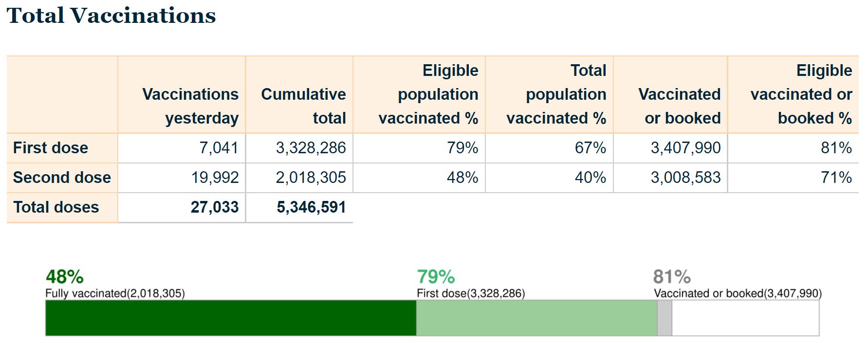The height and width of the screenshot is (343, 868).
Task: Select the Vaccinated or booked header
Action: point(679,106)
